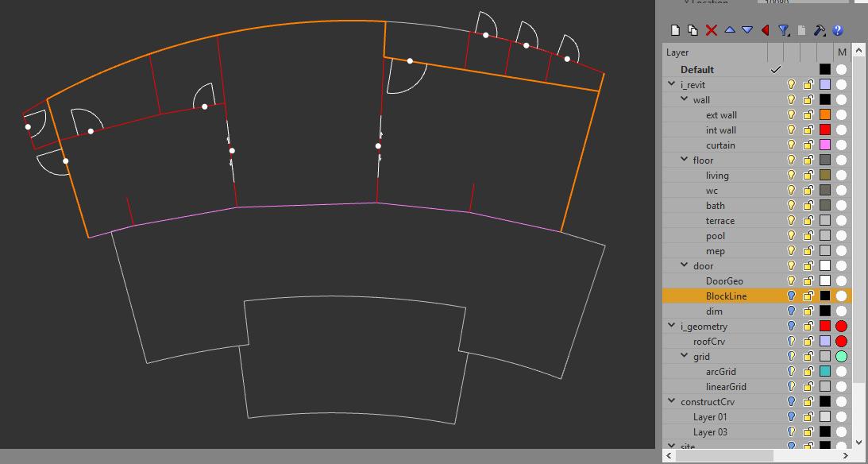
Task: Hide the ext wall layer via light bulb
Action: (x=792, y=115)
